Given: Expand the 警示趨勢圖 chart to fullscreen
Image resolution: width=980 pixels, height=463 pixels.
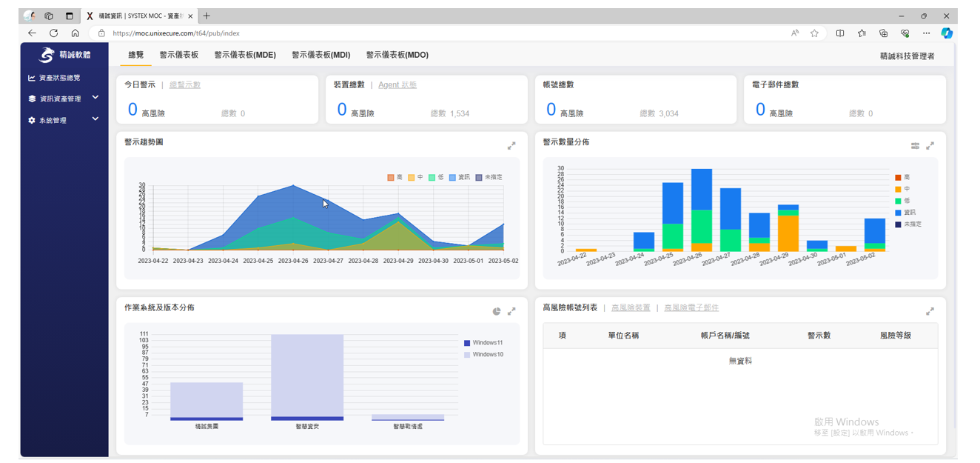Looking at the screenshot, I should tap(511, 146).
